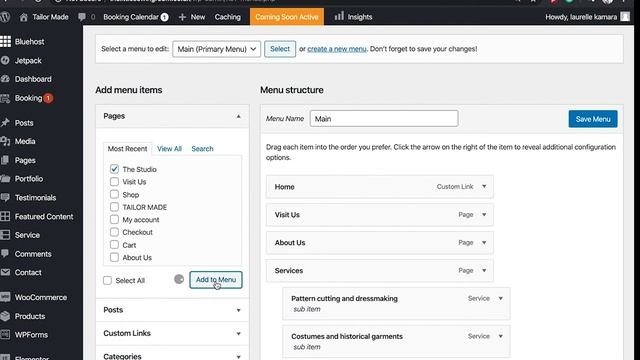The height and width of the screenshot is (360, 640).
Task: Click the Booking Calendar count badge
Action: [x=164, y=17]
